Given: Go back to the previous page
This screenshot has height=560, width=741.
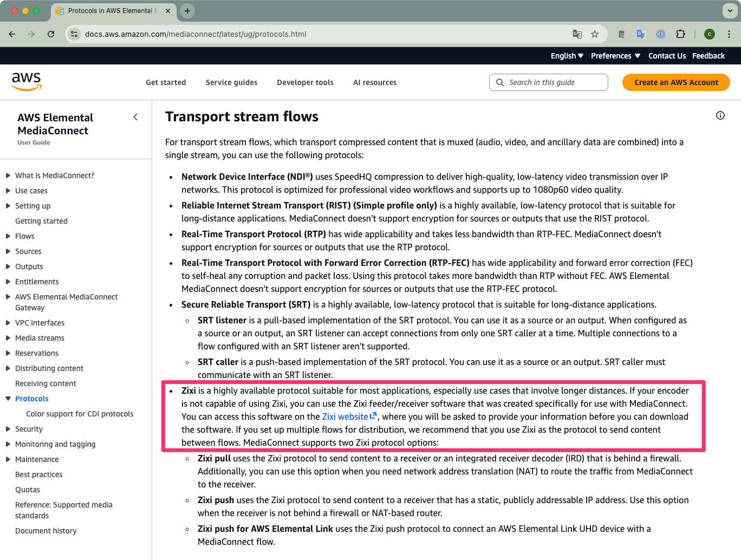Looking at the screenshot, I should [12, 34].
